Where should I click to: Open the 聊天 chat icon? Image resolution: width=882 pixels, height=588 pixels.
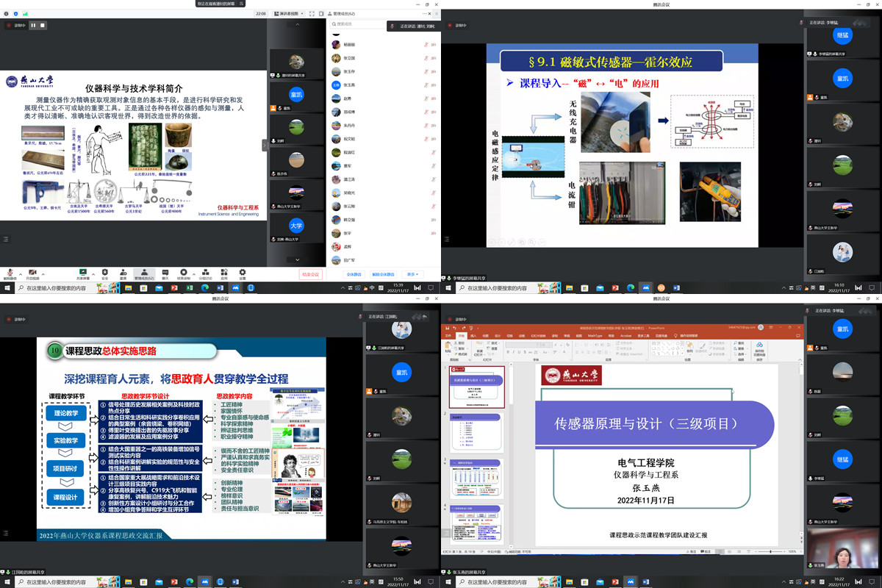coord(165,272)
